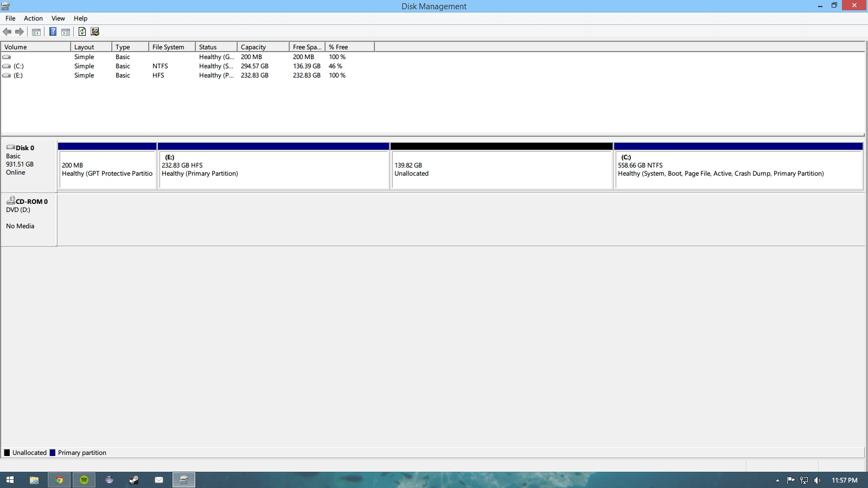Select the 139.82 GB Unallocated space block

pos(501,170)
